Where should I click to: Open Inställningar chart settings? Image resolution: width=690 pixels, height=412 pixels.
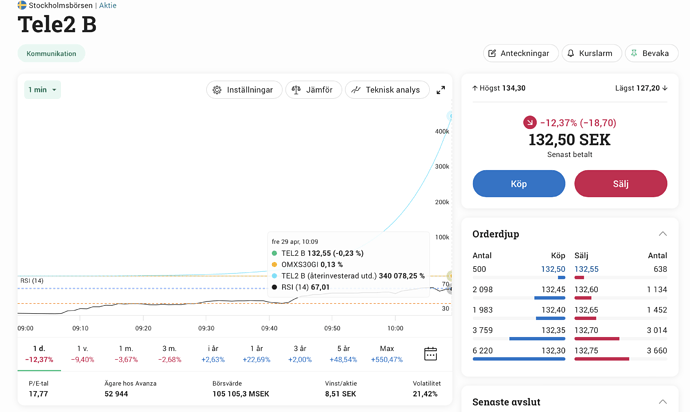pos(244,90)
